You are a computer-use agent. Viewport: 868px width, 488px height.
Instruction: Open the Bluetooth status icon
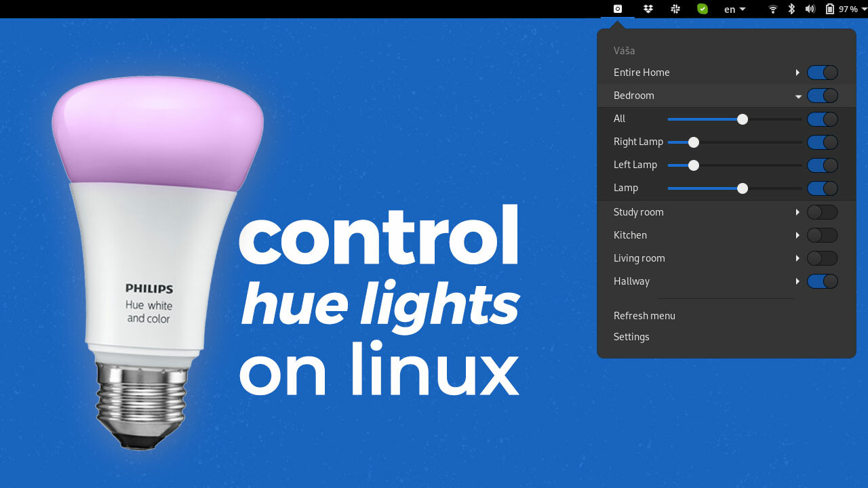click(791, 9)
